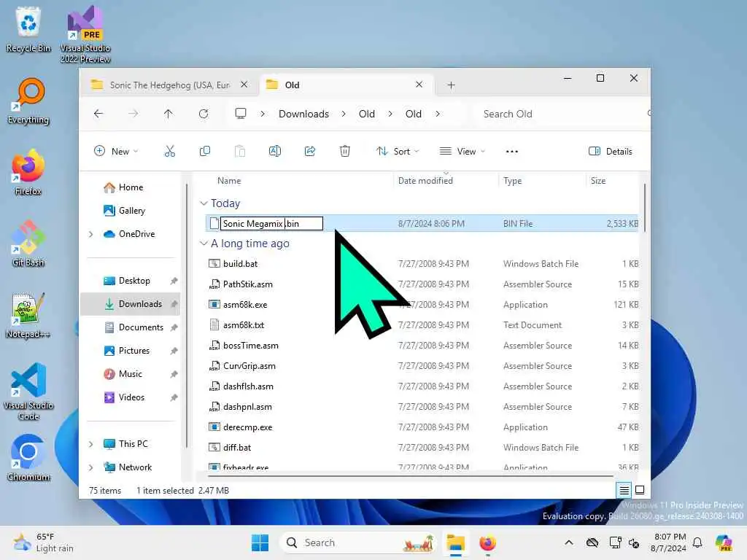Click Firefox icon in taskbar
The width and height of the screenshot is (747, 560).
click(487, 542)
